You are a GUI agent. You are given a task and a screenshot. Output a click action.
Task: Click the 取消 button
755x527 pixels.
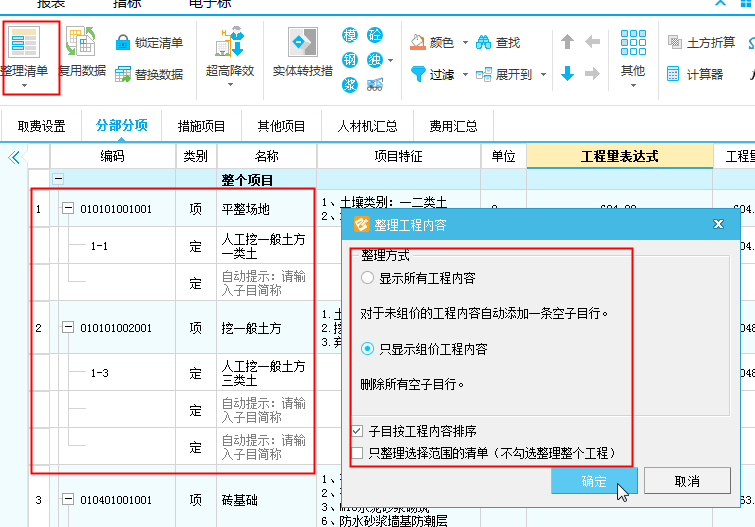click(x=687, y=481)
